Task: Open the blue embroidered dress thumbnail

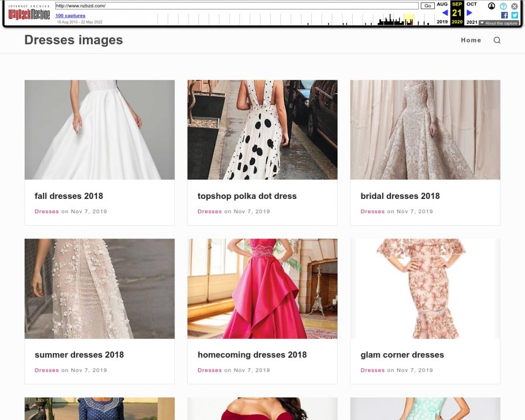Action: tap(99, 408)
